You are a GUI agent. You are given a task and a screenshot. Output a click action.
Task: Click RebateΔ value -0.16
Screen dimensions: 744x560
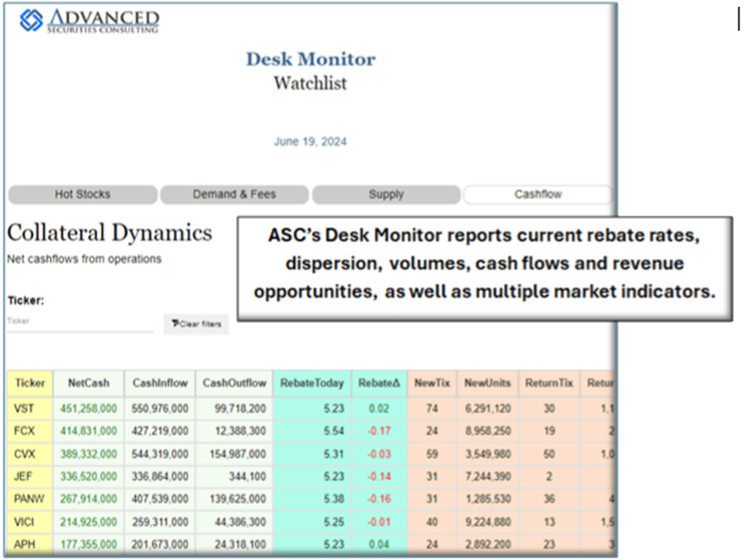point(379,500)
